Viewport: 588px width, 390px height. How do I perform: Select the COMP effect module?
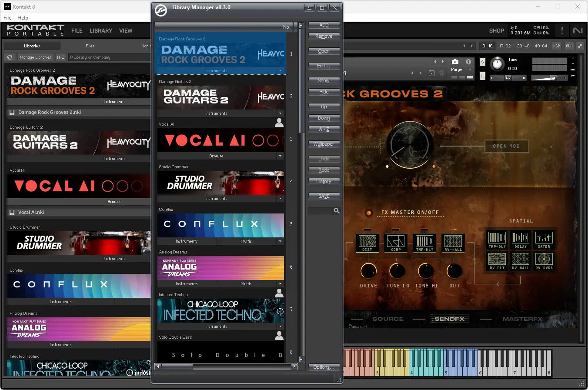pos(396,243)
